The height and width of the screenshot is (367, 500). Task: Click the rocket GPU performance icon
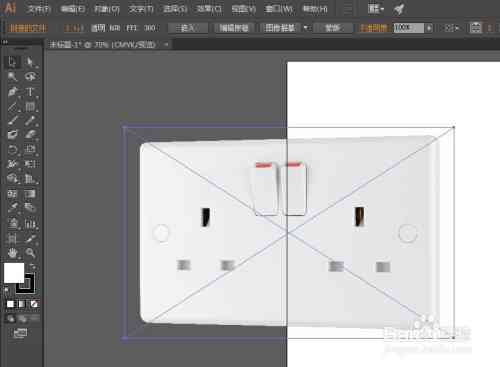tap(399, 9)
